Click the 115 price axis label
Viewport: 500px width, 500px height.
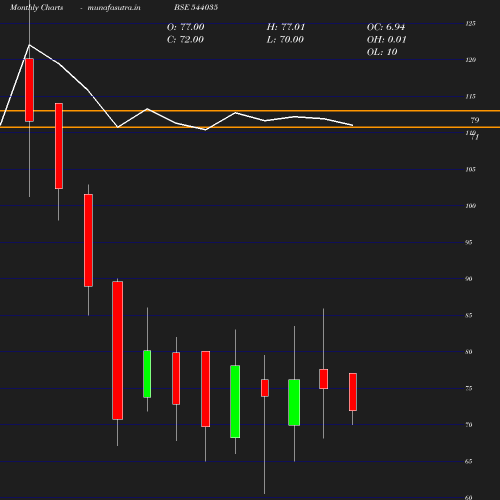click(x=470, y=96)
